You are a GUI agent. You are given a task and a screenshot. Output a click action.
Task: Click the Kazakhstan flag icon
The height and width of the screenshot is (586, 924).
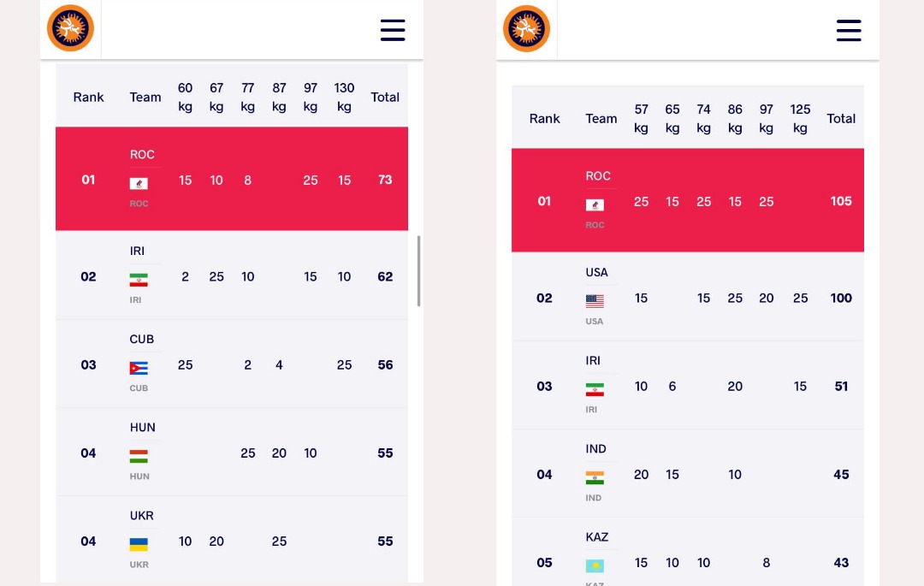[595, 566]
